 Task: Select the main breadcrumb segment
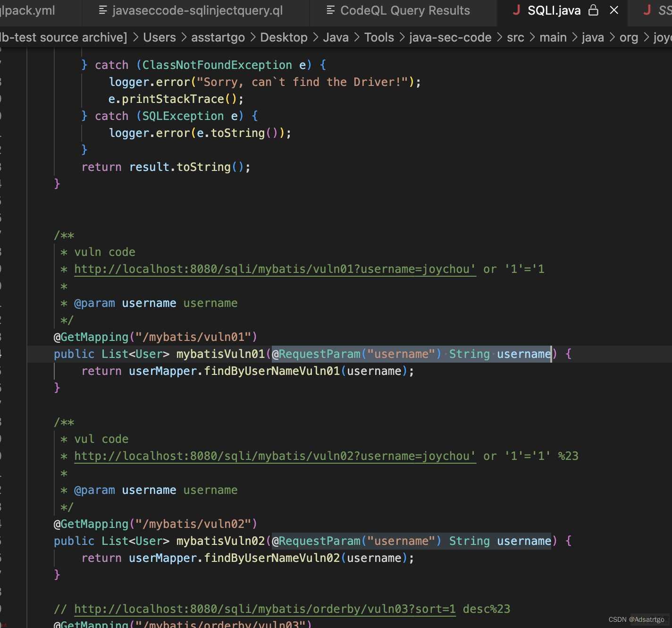click(553, 37)
